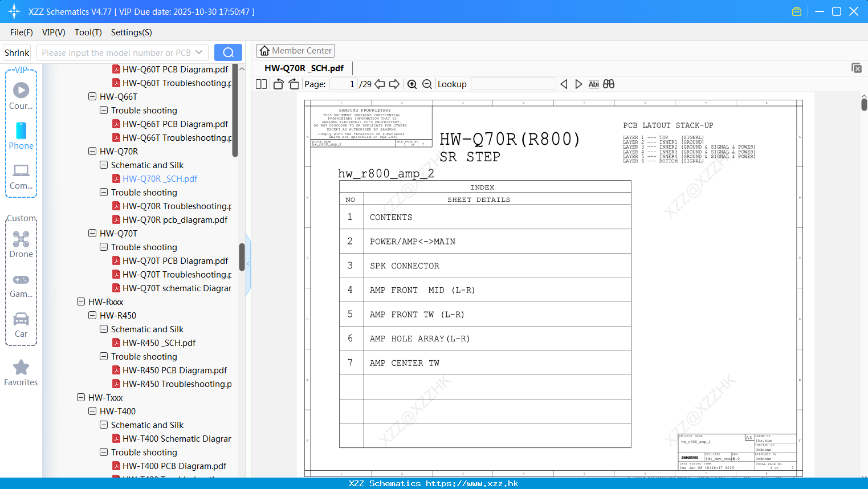This screenshot has height=489, width=868.
Task: Click the binoculars search icon
Action: [x=609, y=84]
